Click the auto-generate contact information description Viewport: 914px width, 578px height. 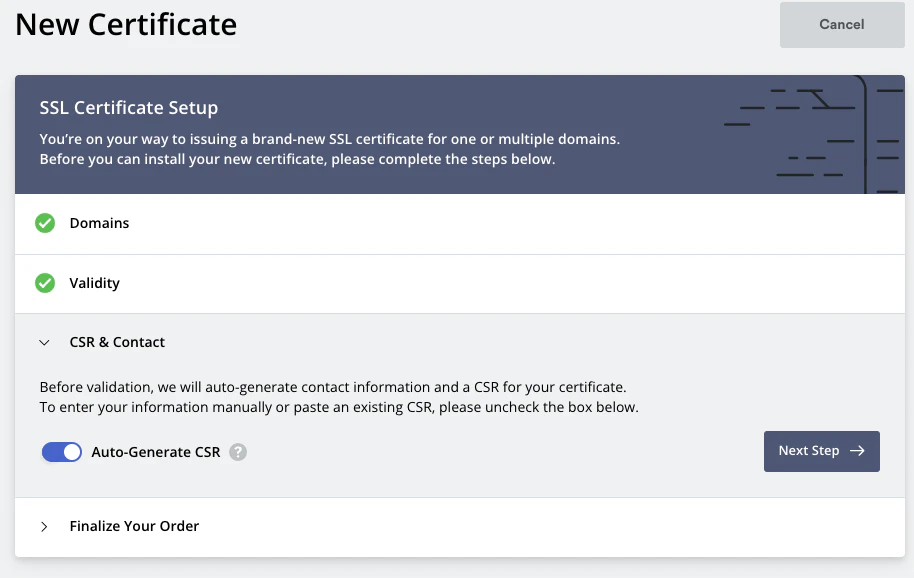coord(332,386)
